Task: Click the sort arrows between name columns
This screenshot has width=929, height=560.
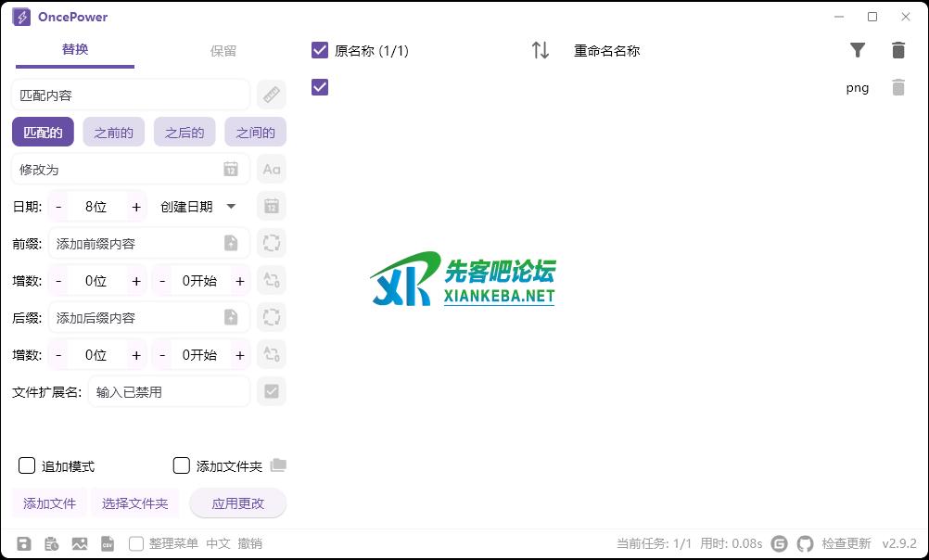Action: point(540,50)
